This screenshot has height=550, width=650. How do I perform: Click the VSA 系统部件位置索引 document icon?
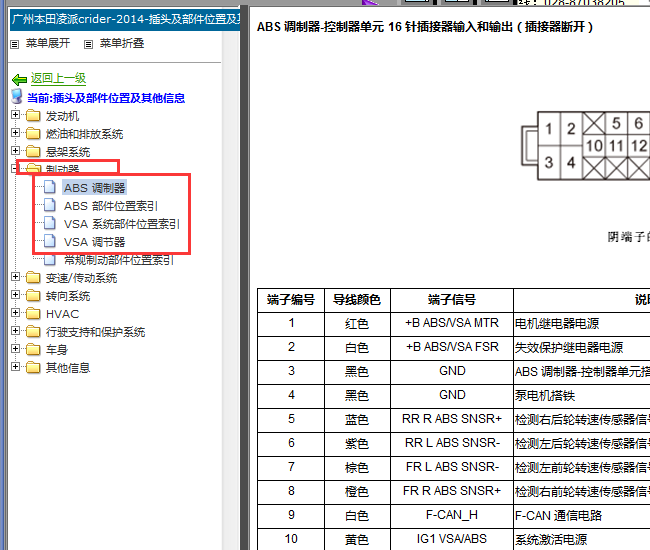(x=50, y=223)
